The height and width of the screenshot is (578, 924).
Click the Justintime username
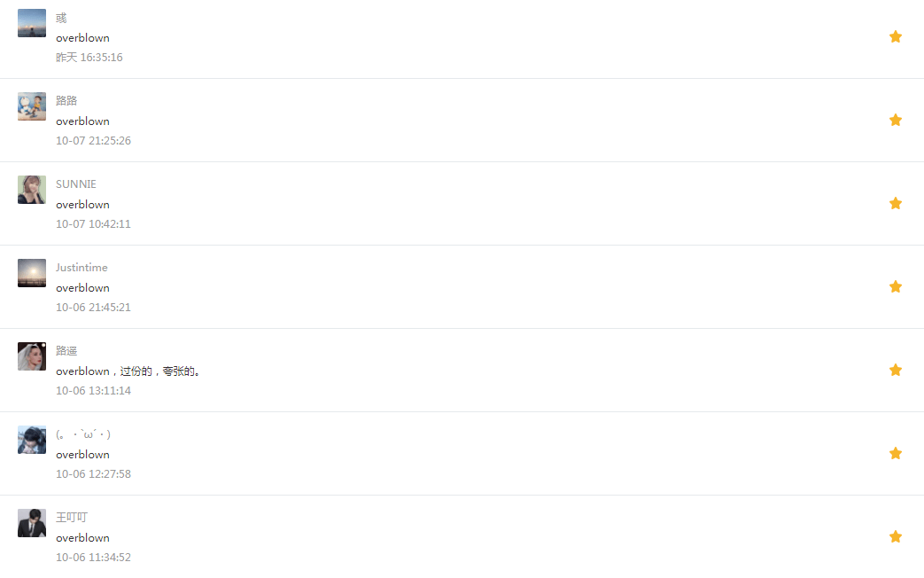click(82, 267)
